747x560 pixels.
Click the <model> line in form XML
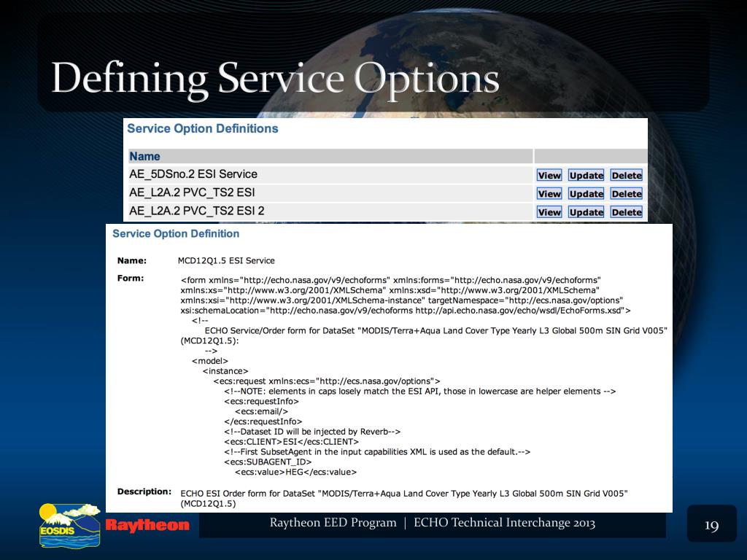click(x=210, y=361)
